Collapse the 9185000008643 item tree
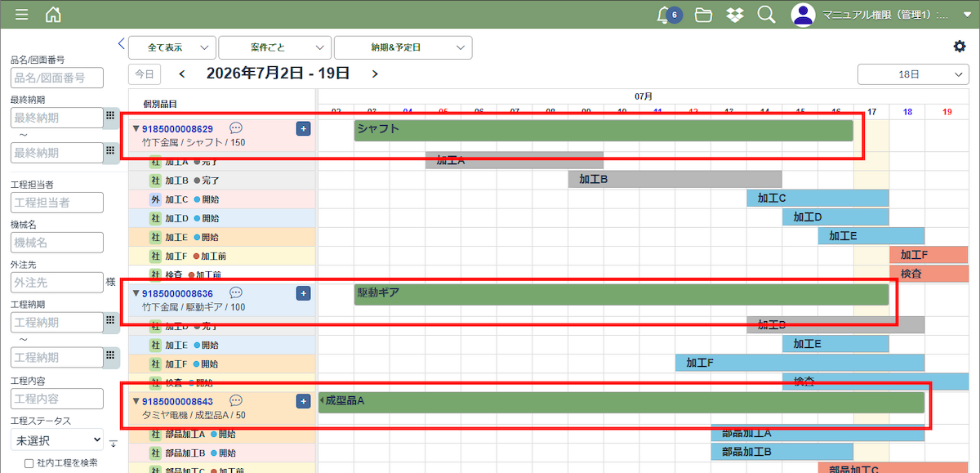 (x=136, y=402)
